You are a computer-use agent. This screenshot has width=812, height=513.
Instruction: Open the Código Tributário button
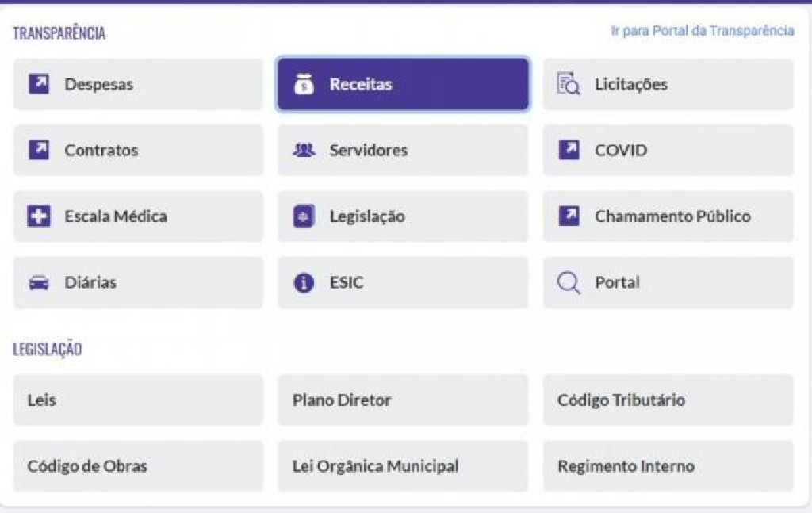pos(668,400)
